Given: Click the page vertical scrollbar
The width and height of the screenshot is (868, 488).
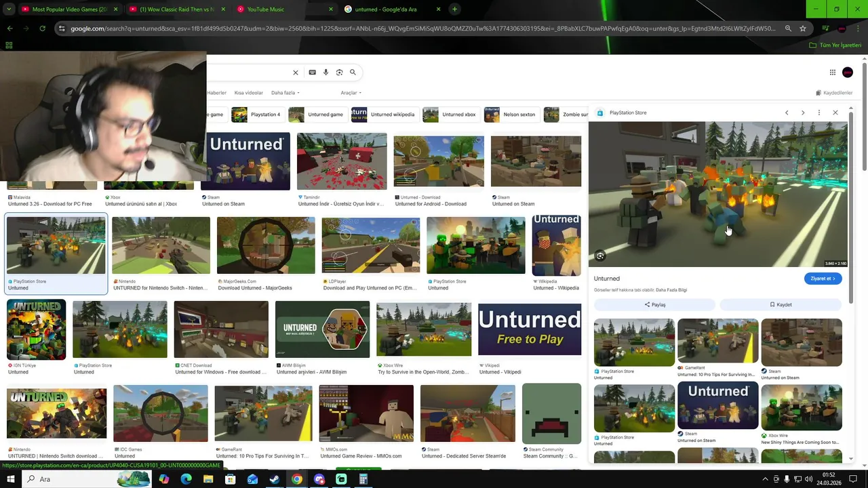Looking at the screenshot, I should point(865,115).
